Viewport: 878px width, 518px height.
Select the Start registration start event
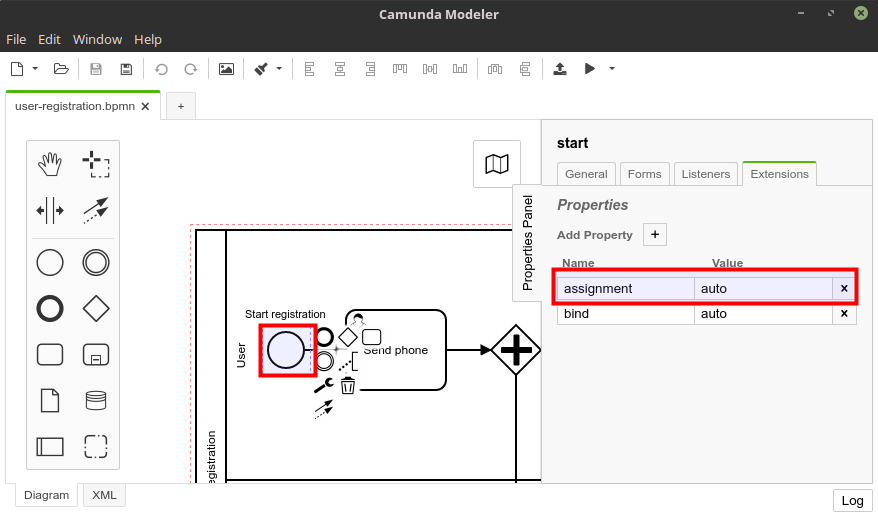tap(286, 350)
